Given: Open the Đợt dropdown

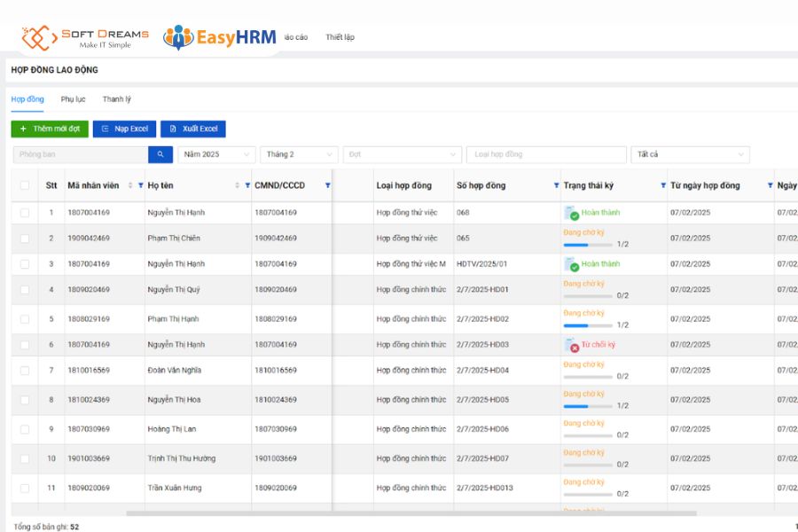Looking at the screenshot, I should (402, 154).
